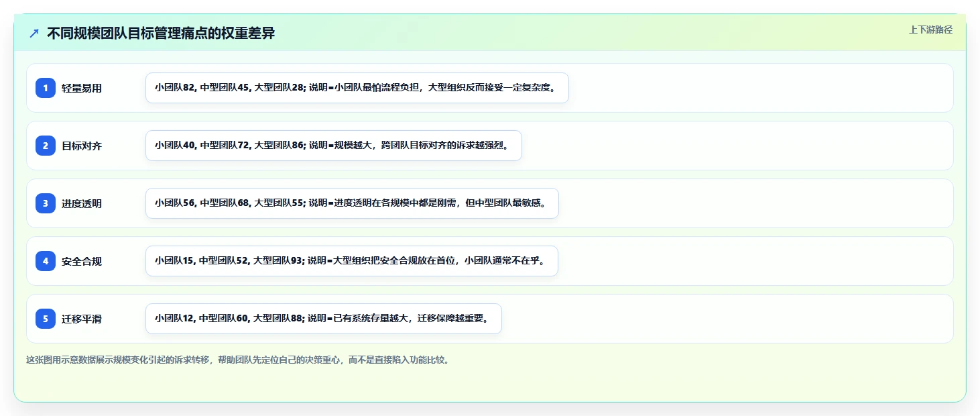The width and height of the screenshot is (980, 416).
Task: Click the number 5 badge for 迁移平滑
Action: click(x=46, y=319)
